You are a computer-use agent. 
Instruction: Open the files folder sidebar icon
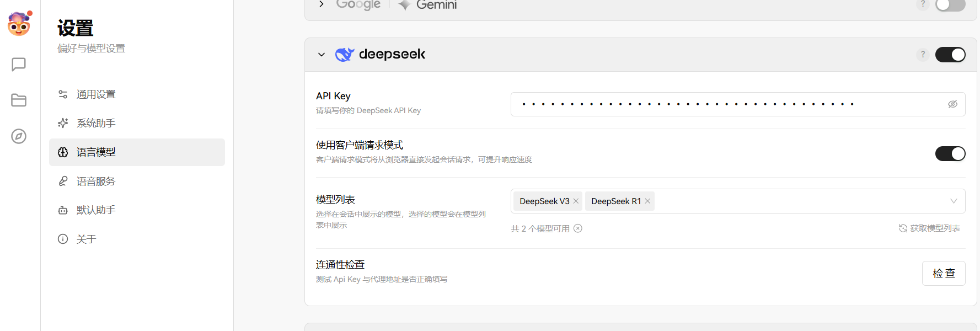[19, 100]
